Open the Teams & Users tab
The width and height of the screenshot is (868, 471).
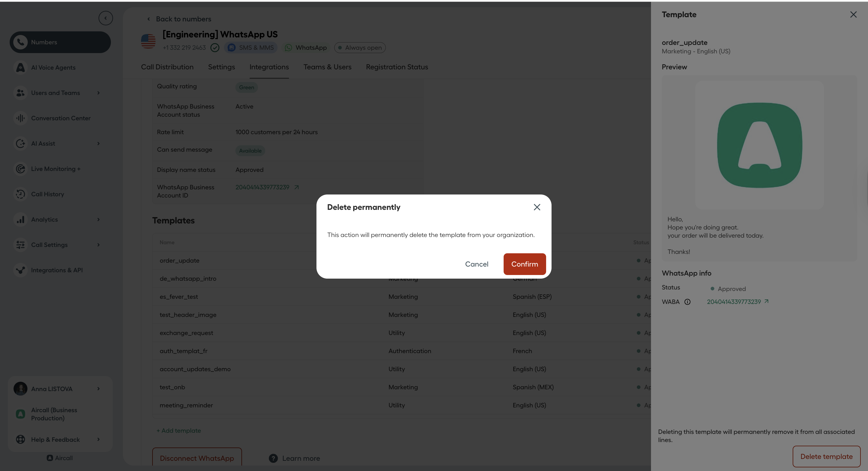327,67
